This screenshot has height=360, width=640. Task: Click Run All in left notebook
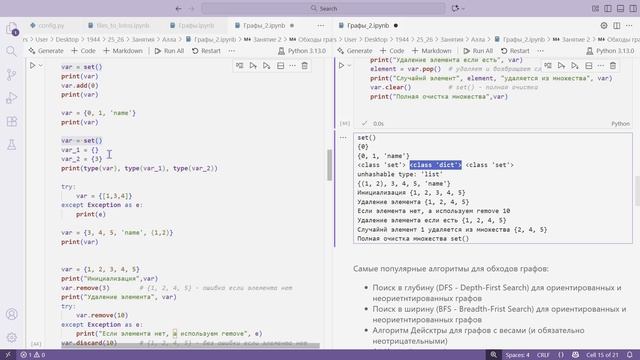coord(169,51)
